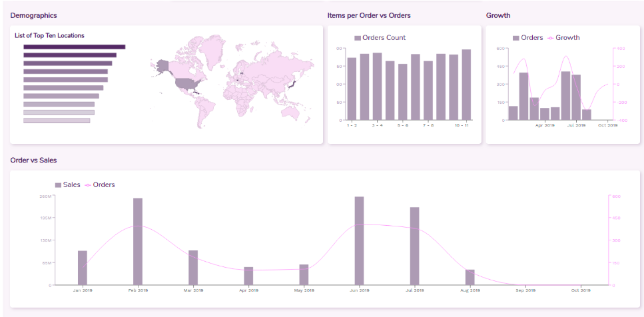Select the Jan 2019 sales bar

click(x=83, y=268)
